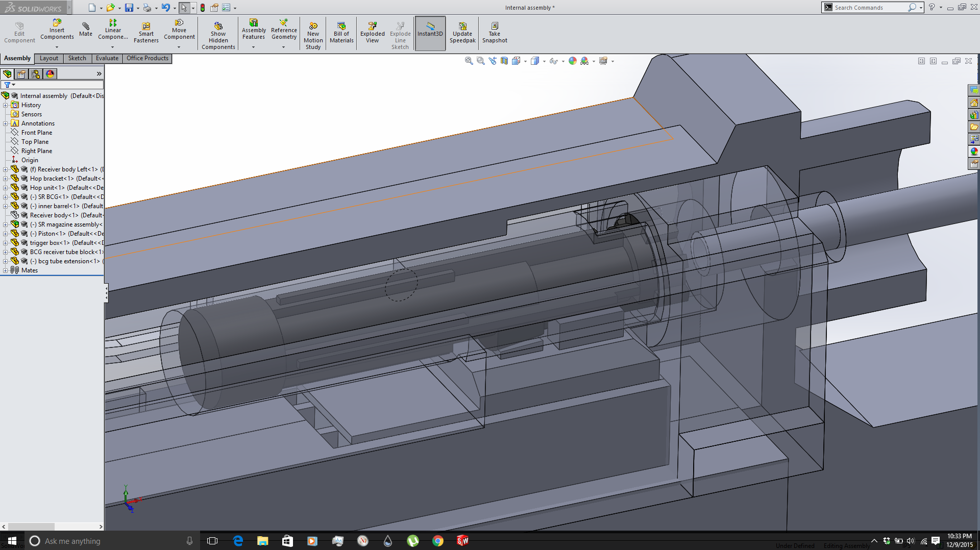
Task: Open Bill of Materials
Action: 341,33
